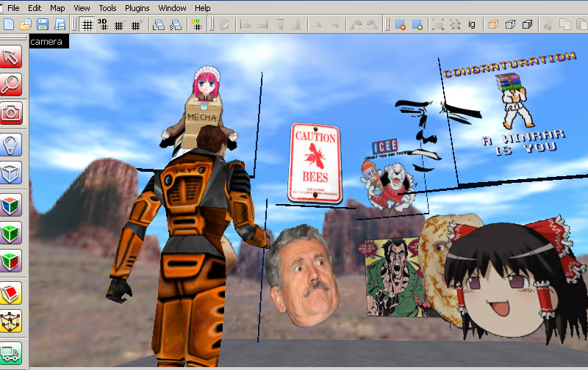
Task: Toggle the 2D grid display
Action: 87,25
